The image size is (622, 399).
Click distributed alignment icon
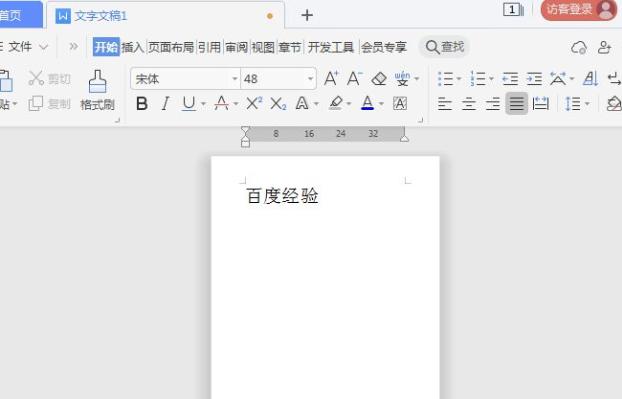pyautogui.click(x=541, y=104)
